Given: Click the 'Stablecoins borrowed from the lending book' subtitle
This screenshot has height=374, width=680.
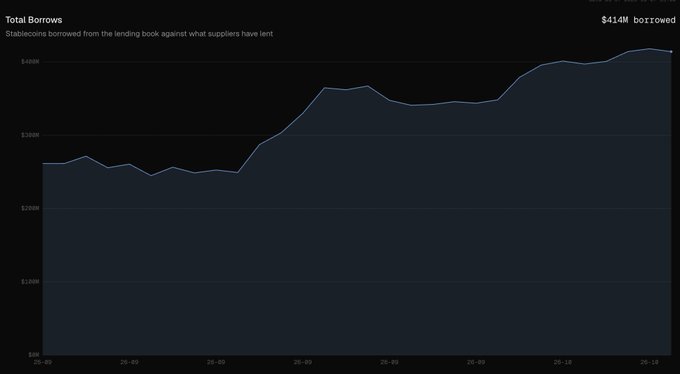Looking at the screenshot, I should pos(139,34).
